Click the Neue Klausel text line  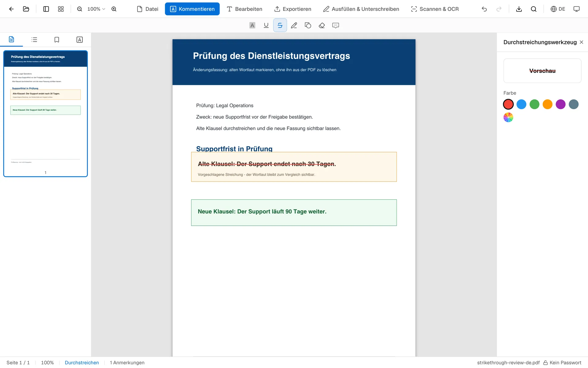262,212
